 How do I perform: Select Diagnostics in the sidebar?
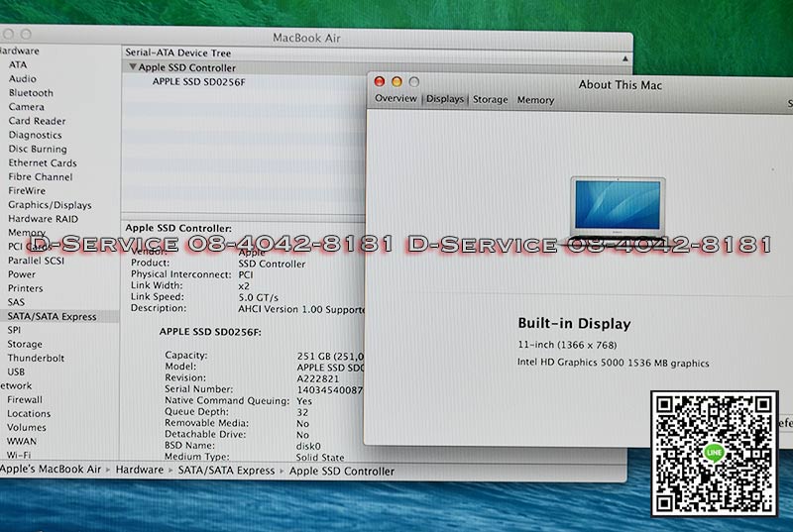coord(35,135)
